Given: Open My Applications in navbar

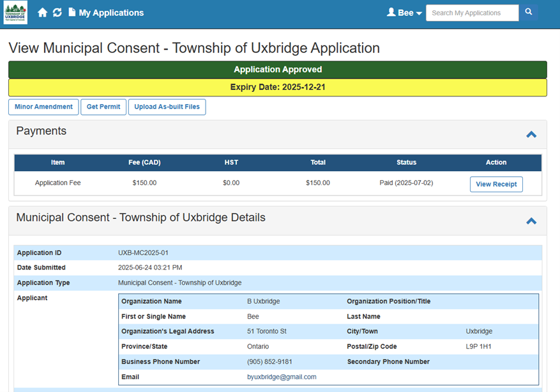Looking at the screenshot, I should coord(111,13).
